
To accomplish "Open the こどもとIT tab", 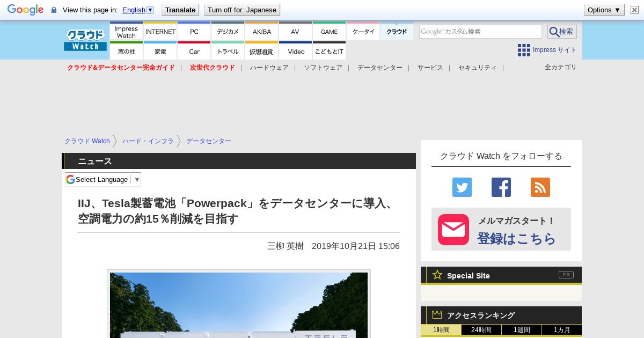I will 330,51.
